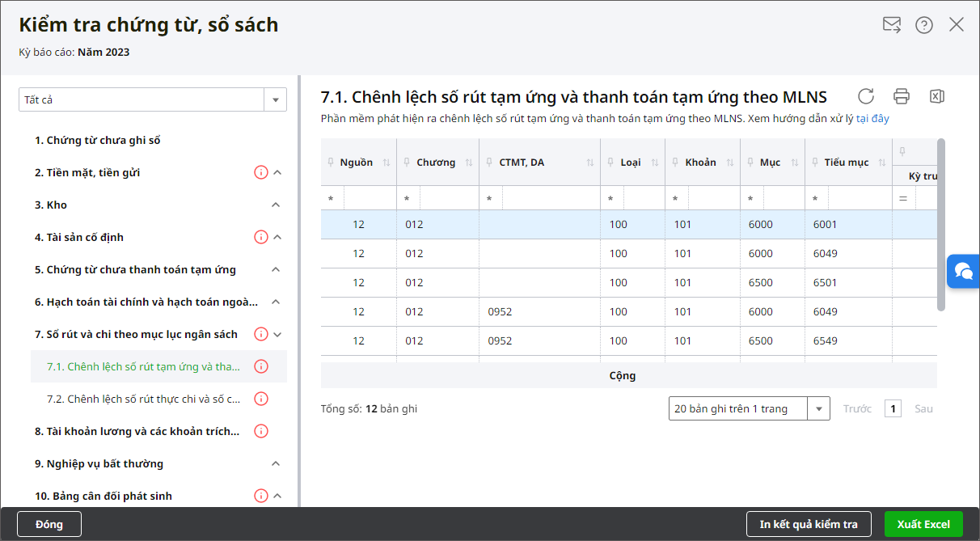
Task: Pin the Nguồn column header
Action: click(x=330, y=163)
